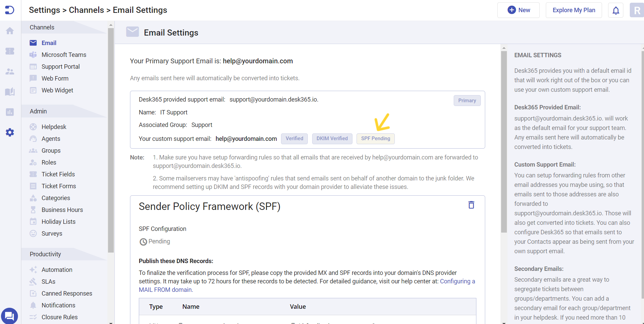Delete the SPF record using the trash icon

(471, 205)
